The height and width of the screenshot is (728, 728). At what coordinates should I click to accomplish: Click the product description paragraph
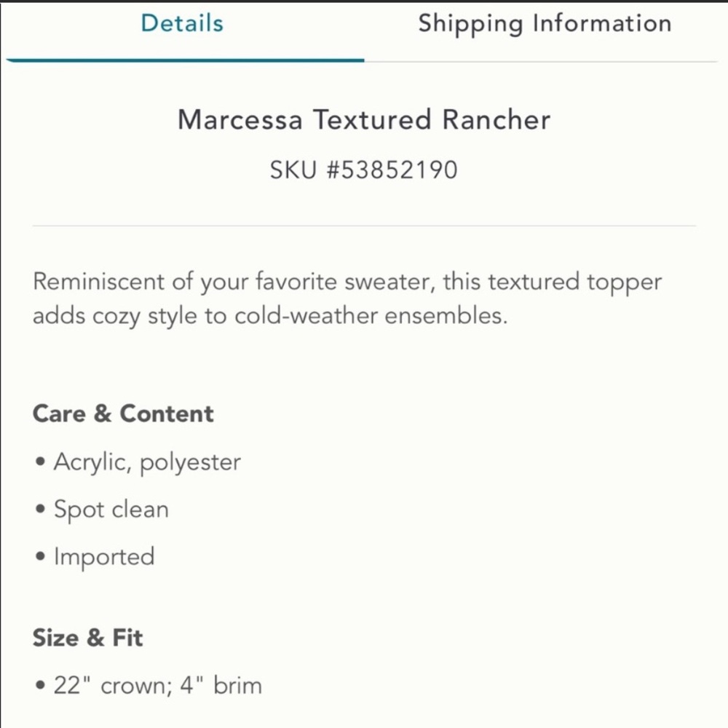pos(347,298)
